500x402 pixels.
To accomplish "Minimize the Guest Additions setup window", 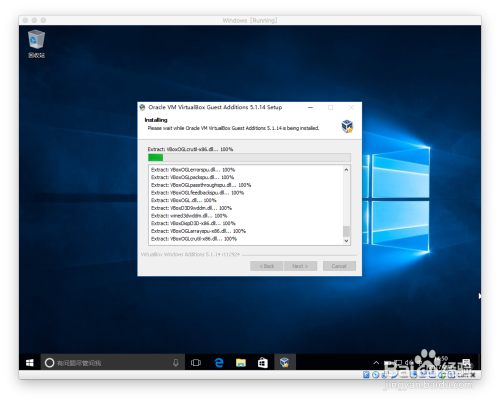I will [x=310, y=107].
